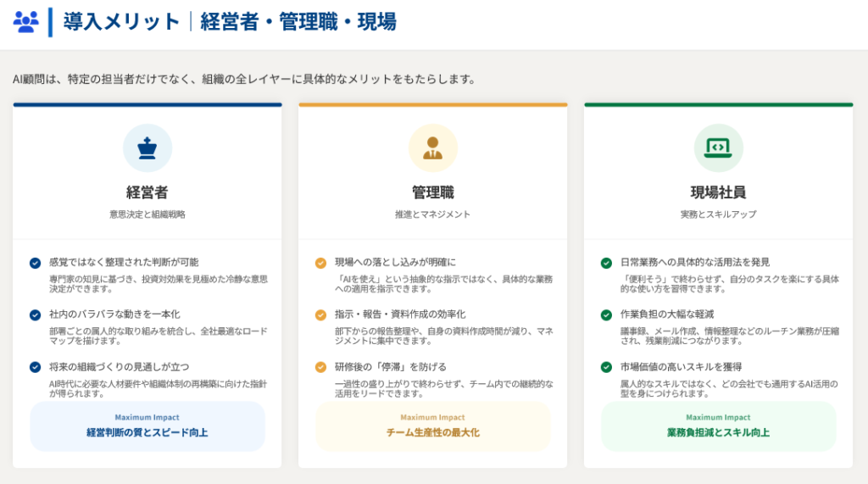Image resolution: width=868 pixels, height=484 pixels.
Task: Select the 経営判断の質とスピード向上 impact box
Action: pos(147,426)
